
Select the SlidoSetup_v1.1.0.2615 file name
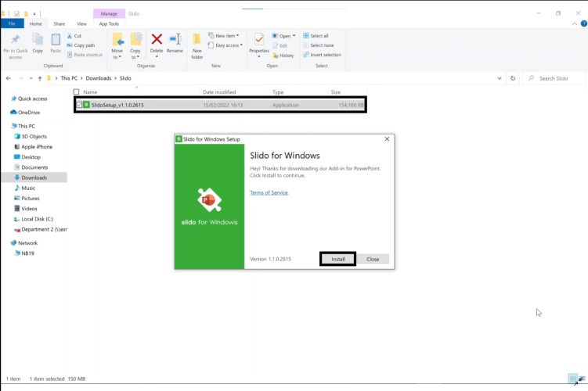point(117,105)
